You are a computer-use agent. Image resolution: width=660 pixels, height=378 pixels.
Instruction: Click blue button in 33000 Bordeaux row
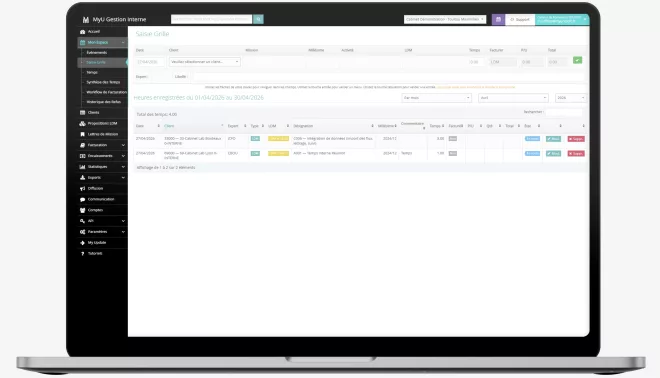tap(532, 138)
